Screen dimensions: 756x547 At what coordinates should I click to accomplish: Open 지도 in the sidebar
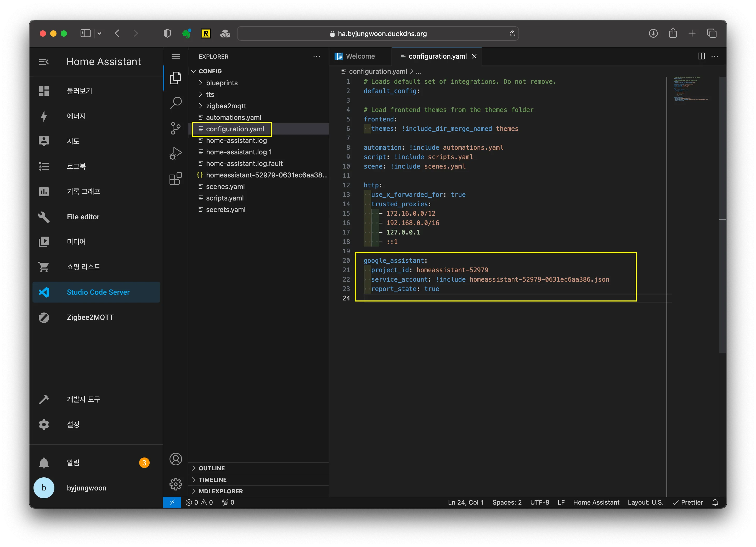(x=96, y=141)
